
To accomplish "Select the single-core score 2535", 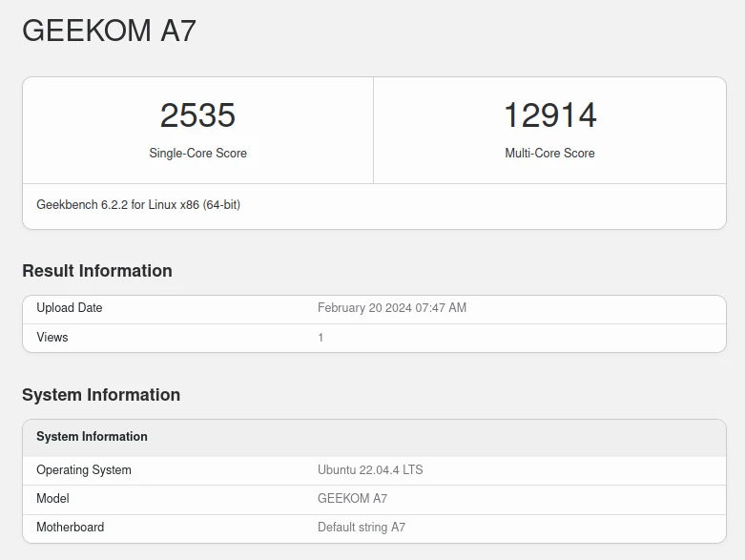I will tap(197, 115).
